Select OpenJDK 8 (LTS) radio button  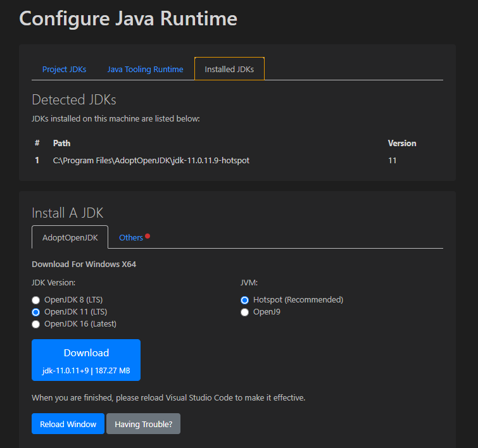(35, 300)
